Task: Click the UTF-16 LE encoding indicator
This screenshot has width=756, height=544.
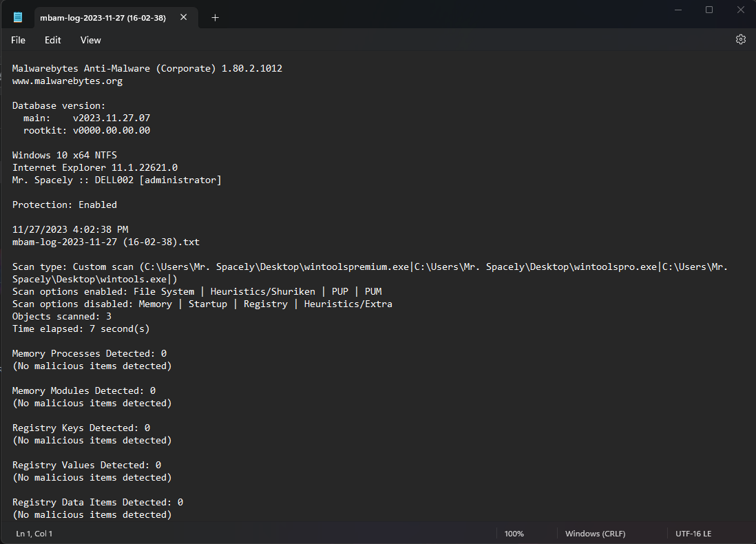Action: (x=693, y=534)
